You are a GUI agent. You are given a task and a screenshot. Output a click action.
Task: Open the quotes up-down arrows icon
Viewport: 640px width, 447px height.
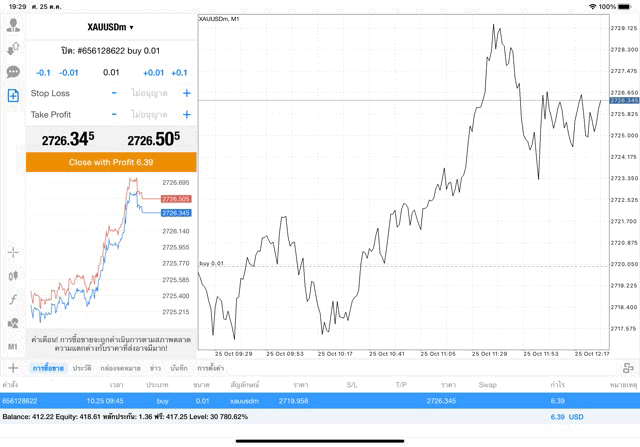tap(13, 49)
